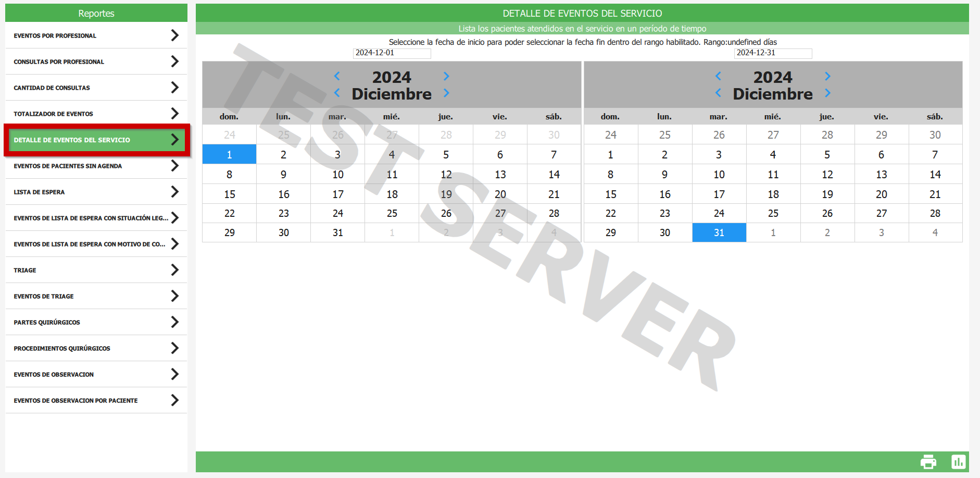This screenshot has height=478, width=980.
Task: Click end date field showing 2024-12-31
Action: 773,53
